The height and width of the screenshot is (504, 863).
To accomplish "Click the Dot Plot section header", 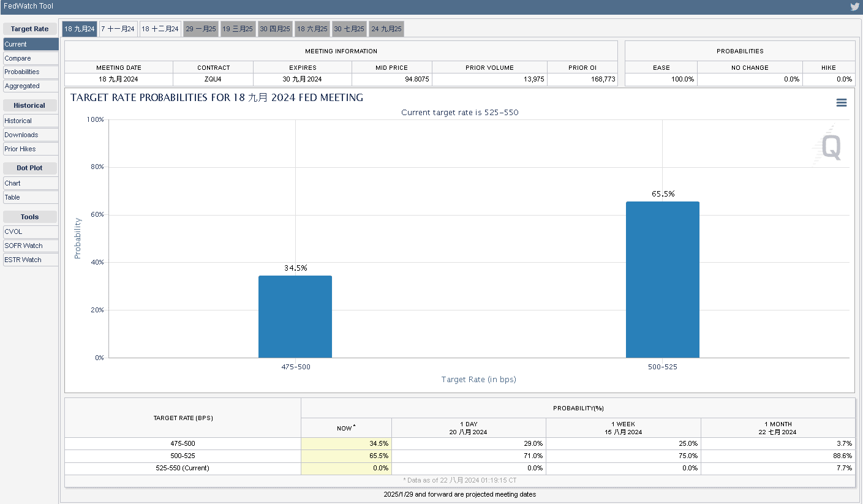I will point(29,168).
